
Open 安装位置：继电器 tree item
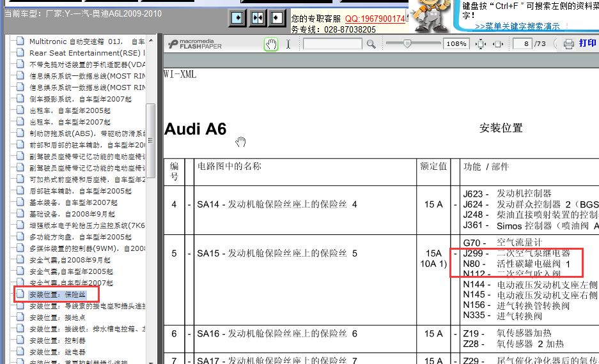[x=58, y=352]
